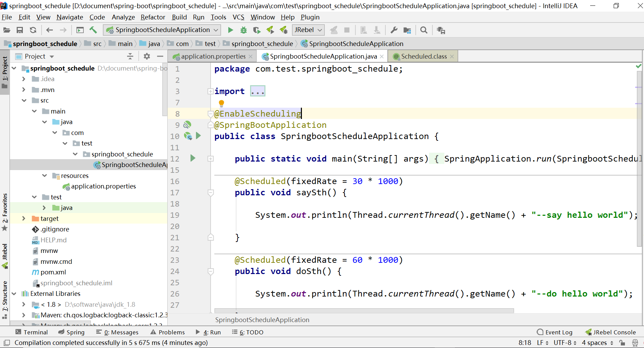Open the JRebel Console
Viewport: 644px width, 348px height.
click(611, 332)
